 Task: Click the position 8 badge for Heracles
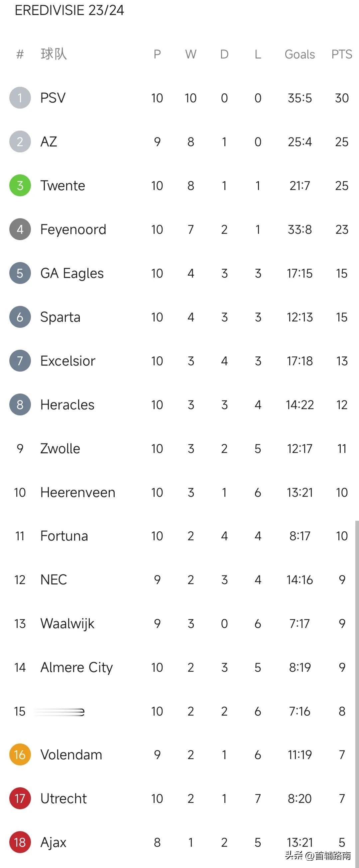point(20,404)
